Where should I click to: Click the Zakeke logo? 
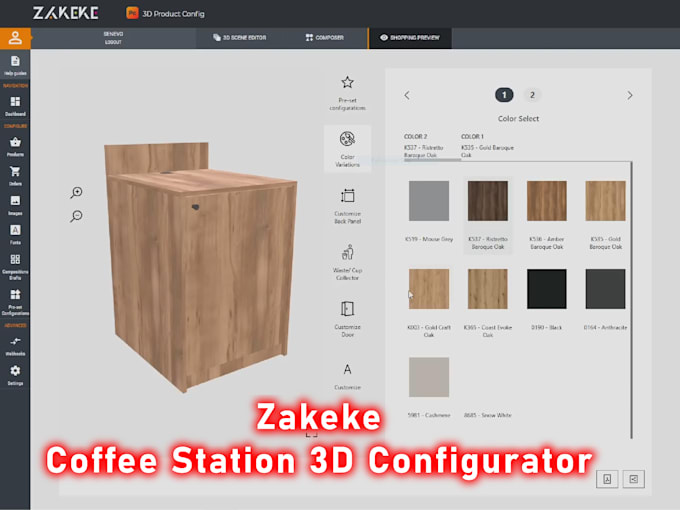[x=65, y=13]
